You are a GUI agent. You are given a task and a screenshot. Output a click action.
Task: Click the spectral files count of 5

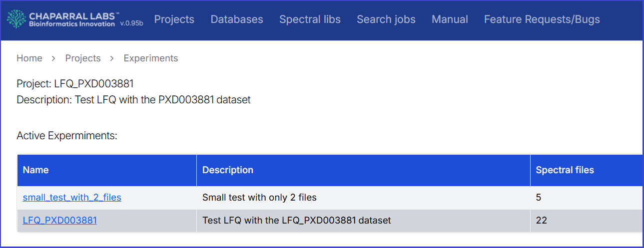coord(539,198)
